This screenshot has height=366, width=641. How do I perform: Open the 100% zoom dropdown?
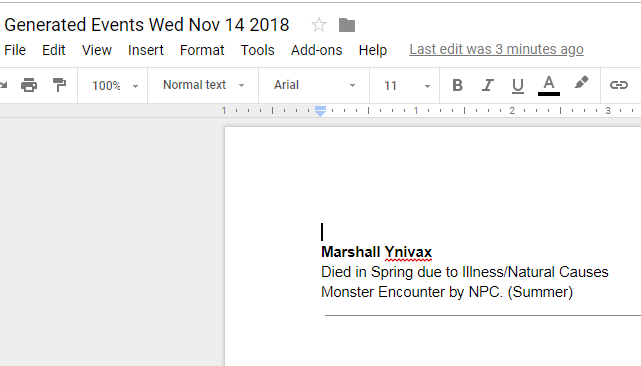click(115, 85)
